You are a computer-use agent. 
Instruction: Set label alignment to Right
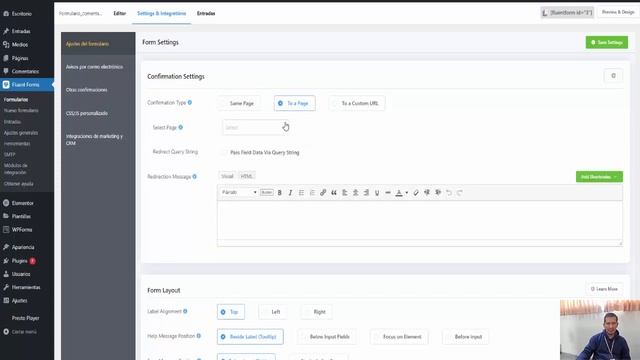click(x=316, y=312)
